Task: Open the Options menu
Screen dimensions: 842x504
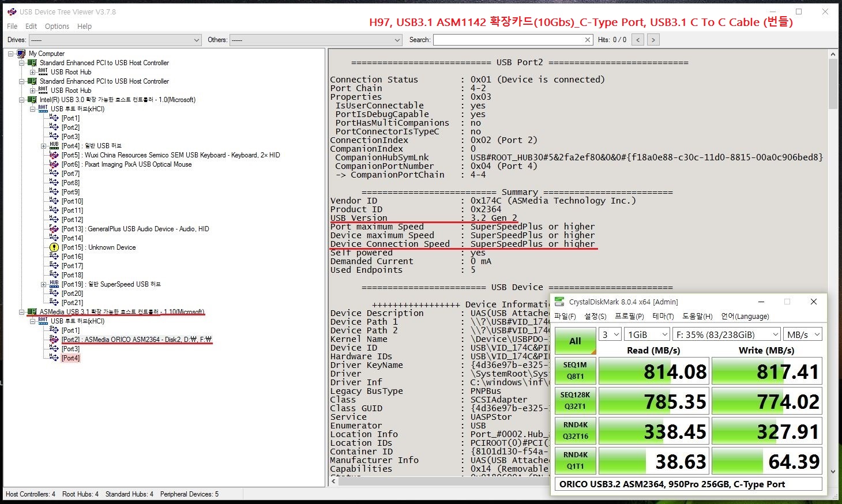Action: [x=57, y=27]
